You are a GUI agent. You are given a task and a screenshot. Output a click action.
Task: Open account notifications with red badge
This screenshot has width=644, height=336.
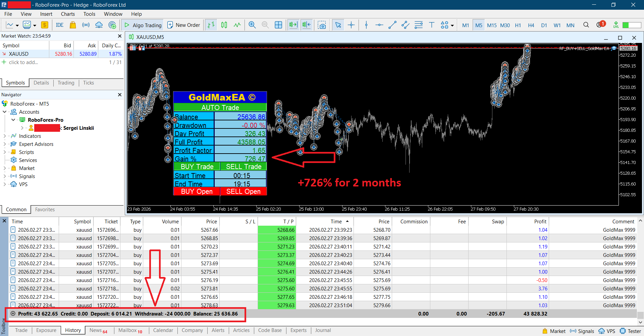tap(601, 24)
